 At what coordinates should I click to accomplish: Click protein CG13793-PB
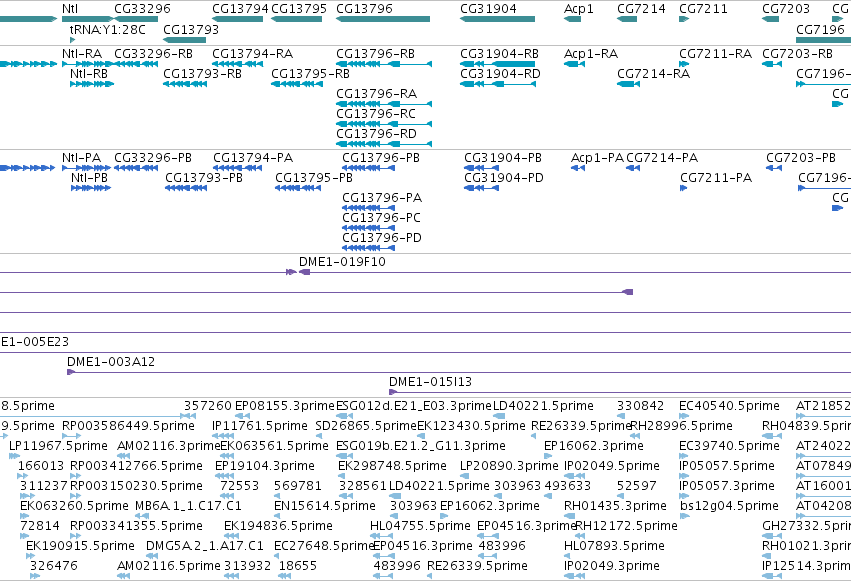[186, 188]
